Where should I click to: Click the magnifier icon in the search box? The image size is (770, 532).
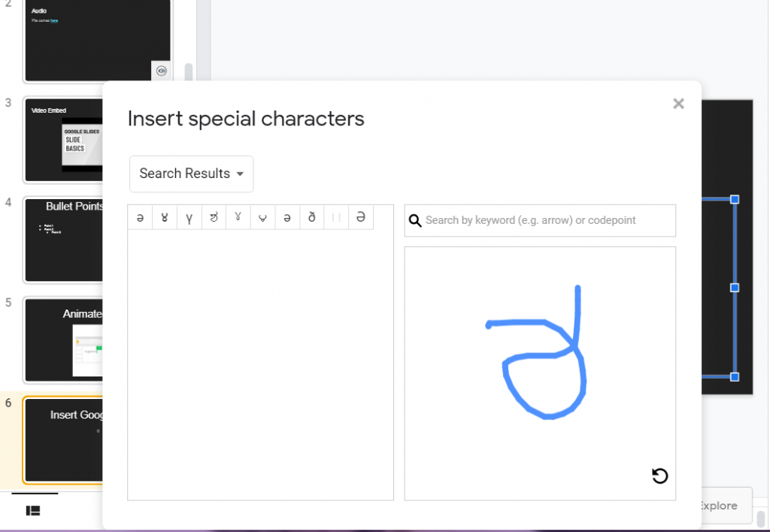click(415, 220)
